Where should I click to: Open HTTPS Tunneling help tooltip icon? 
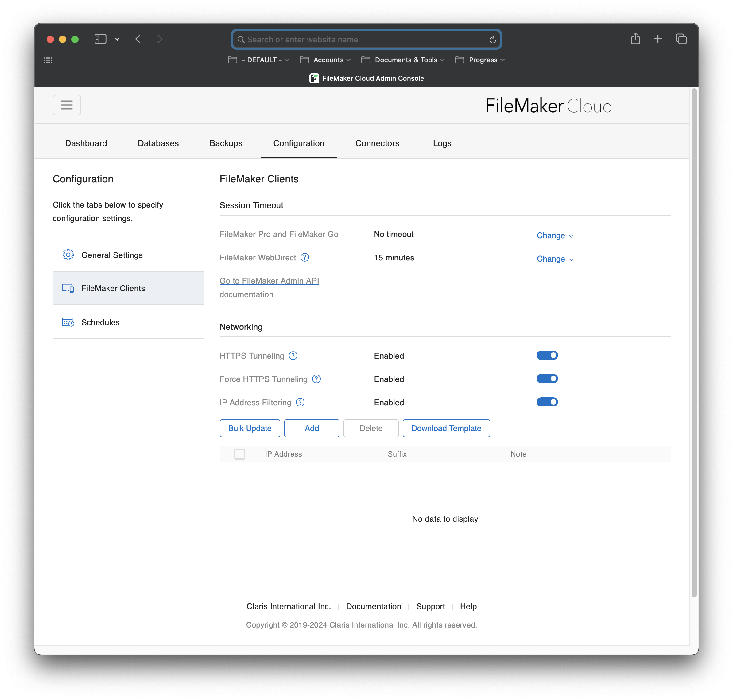(x=293, y=356)
